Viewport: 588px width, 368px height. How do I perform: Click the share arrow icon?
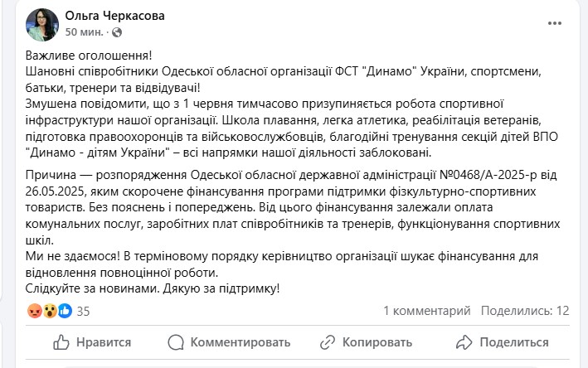tap(461, 341)
